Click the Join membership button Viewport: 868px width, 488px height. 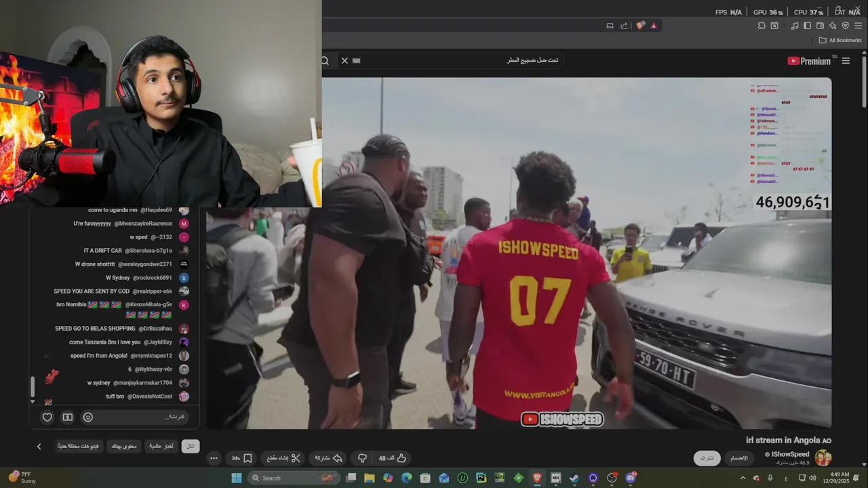(x=739, y=458)
